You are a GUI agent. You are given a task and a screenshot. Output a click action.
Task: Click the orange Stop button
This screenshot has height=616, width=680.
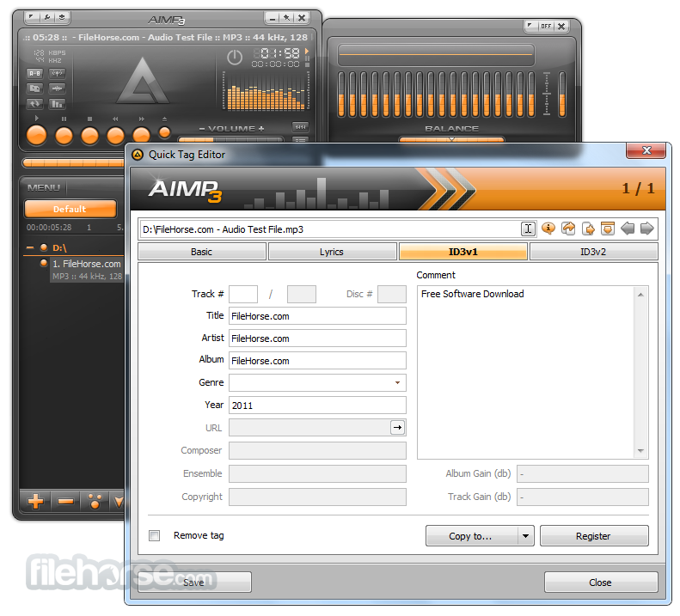[x=89, y=136]
